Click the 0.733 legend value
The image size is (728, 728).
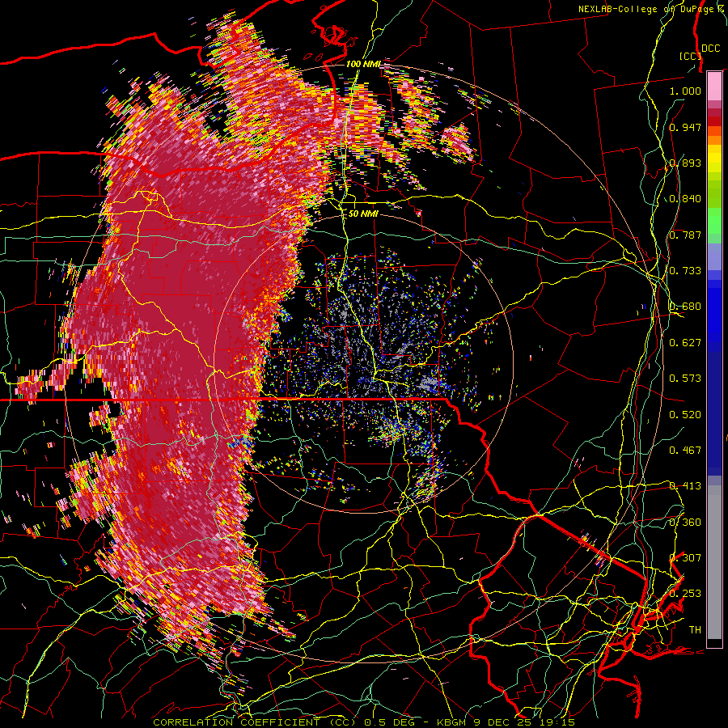coord(685,271)
